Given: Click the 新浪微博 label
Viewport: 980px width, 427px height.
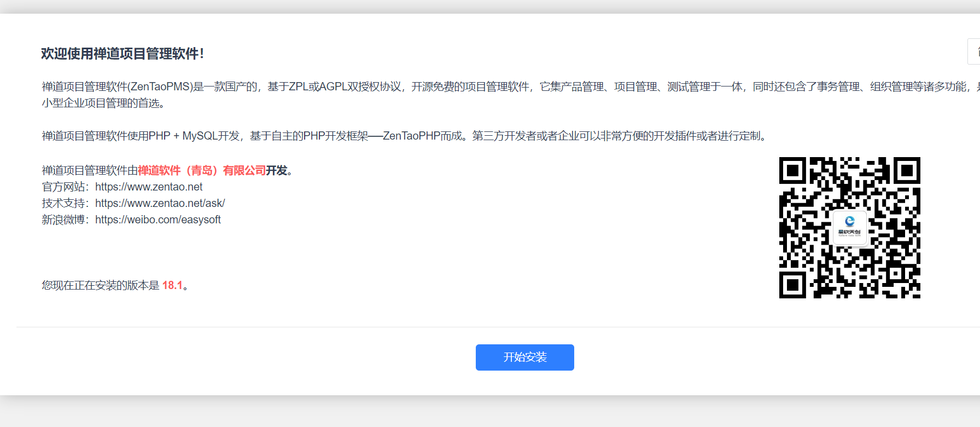Looking at the screenshot, I should point(63,220).
